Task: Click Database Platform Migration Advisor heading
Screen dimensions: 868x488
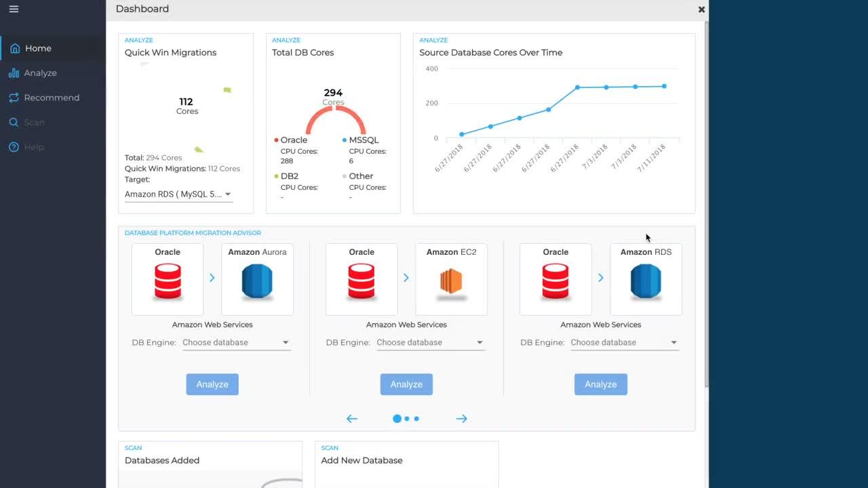Action: point(193,232)
